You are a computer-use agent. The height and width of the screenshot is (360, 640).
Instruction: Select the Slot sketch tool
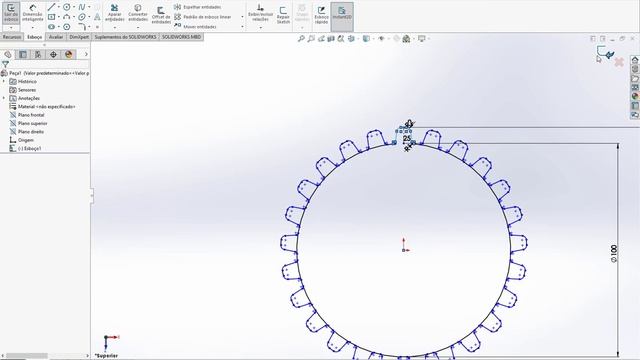51,27
